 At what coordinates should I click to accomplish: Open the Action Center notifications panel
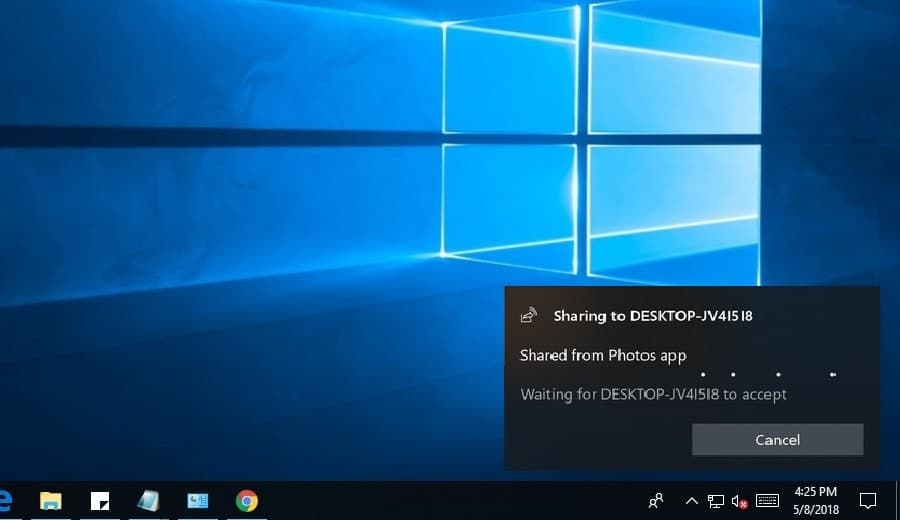tap(868, 501)
